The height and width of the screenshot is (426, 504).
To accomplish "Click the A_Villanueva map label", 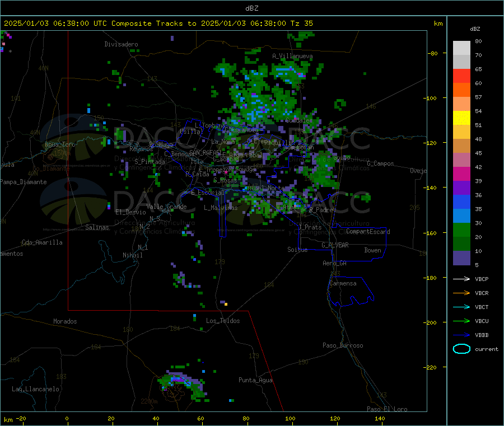I will [x=292, y=56].
